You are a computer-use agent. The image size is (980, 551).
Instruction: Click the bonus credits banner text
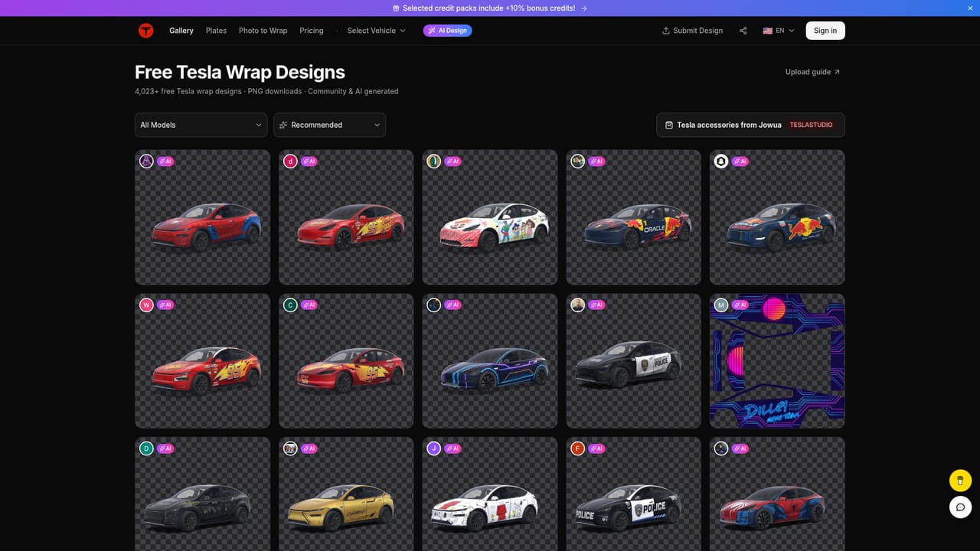pyautogui.click(x=489, y=8)
